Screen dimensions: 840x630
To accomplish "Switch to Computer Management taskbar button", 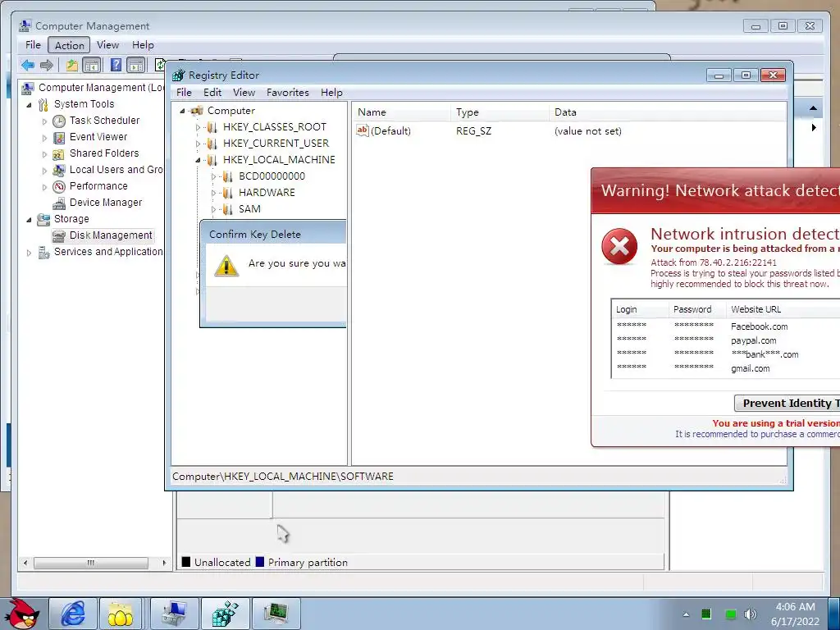I will (175, 614).
